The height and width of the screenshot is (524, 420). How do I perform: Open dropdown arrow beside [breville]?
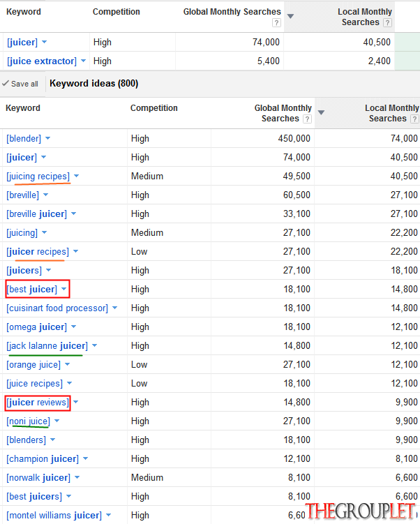(x=46, y=195)
